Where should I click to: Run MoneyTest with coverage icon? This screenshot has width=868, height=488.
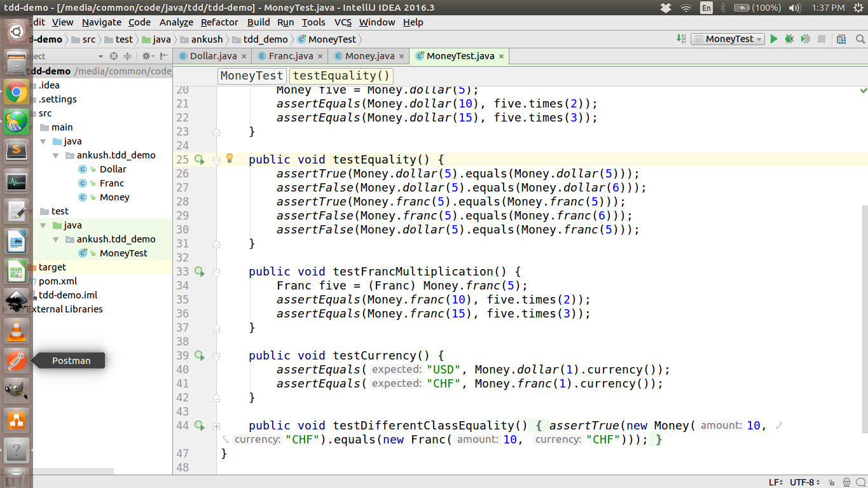pos(805,39)
